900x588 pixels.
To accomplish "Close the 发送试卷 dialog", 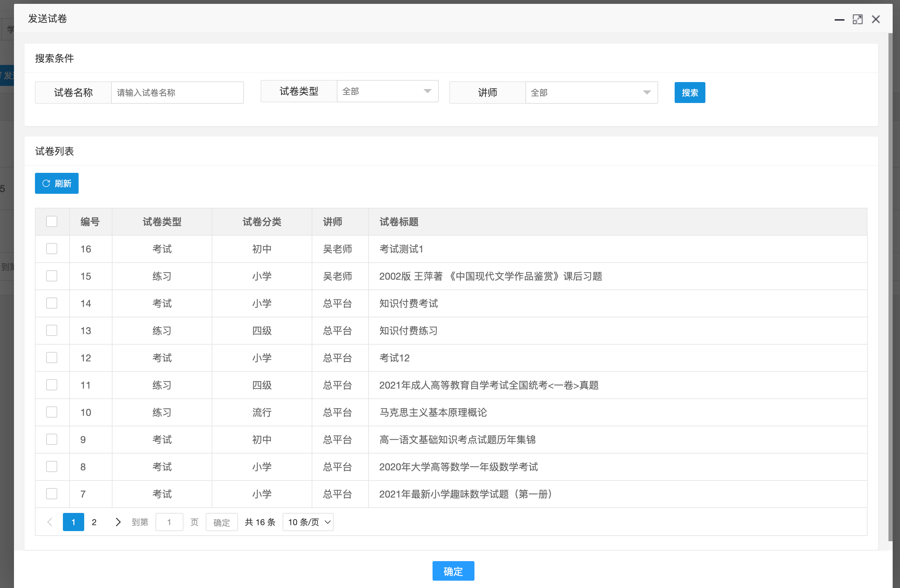I will (876, 19).
